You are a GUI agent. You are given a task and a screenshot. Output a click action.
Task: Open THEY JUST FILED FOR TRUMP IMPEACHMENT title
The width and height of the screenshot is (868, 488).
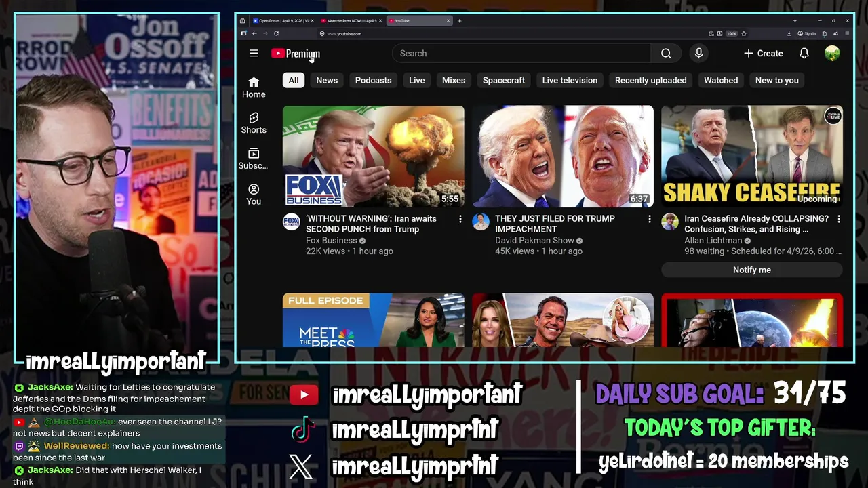coord(555,224)
